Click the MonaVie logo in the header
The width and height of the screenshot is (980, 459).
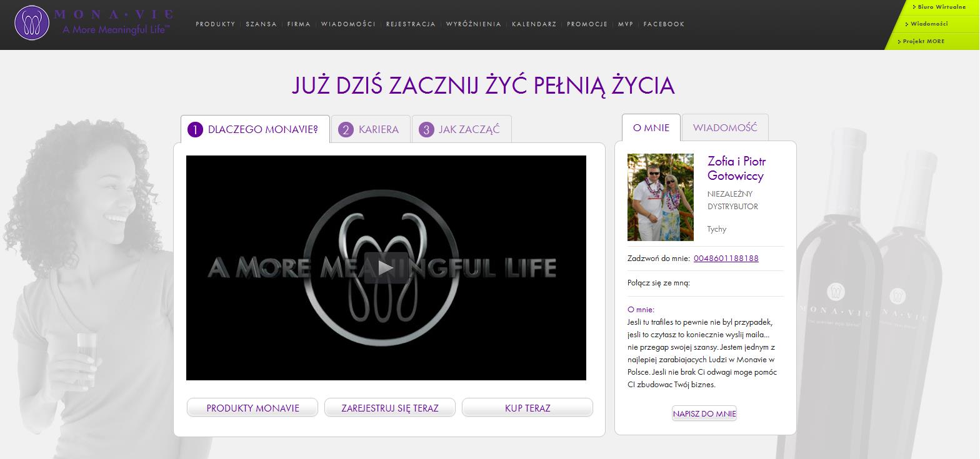click(94, 23)
